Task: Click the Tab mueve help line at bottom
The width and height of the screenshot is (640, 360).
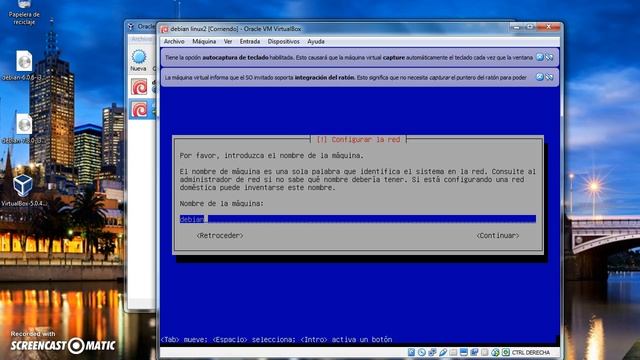Action: pos(276,340)
